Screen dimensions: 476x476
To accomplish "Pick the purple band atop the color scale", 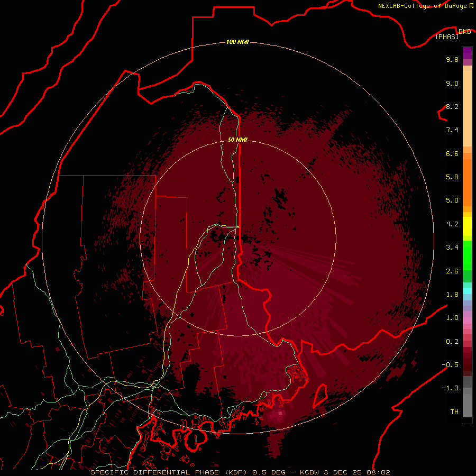I will point(467,53).
